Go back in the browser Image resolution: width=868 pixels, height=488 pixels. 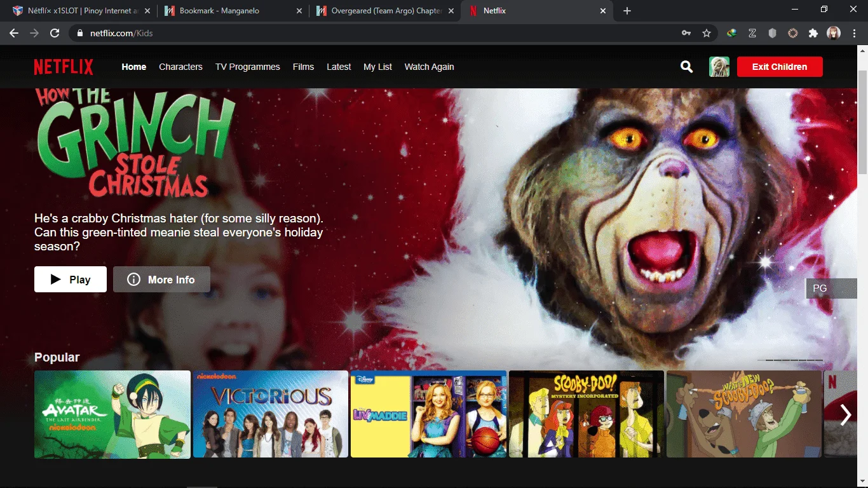[x=14, y=33]
